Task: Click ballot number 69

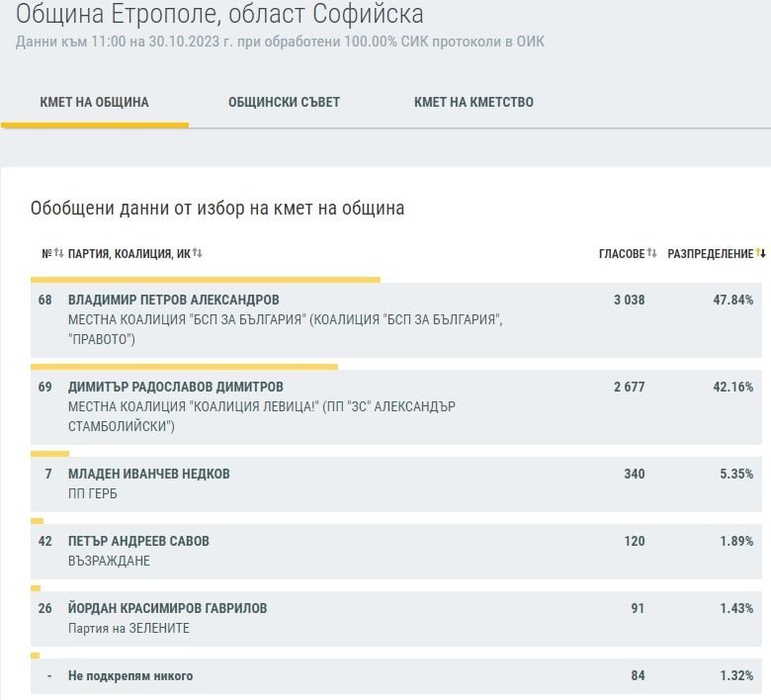Action: click(x=44, y=387)
